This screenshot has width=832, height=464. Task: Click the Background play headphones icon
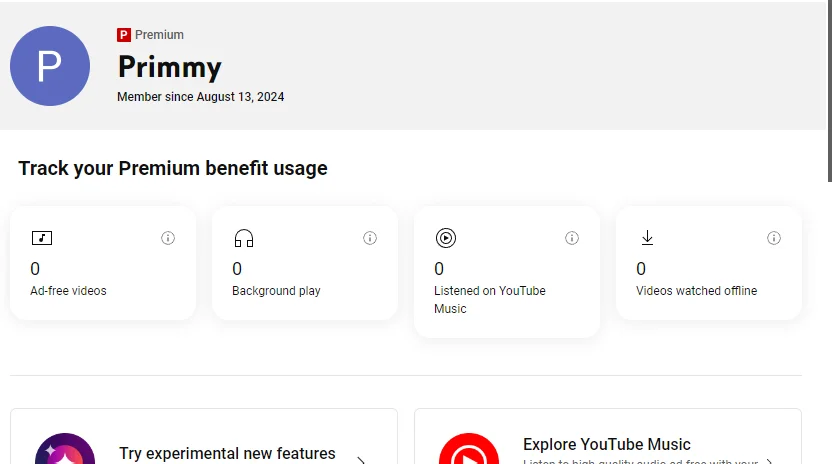click(x=244, y=238)
